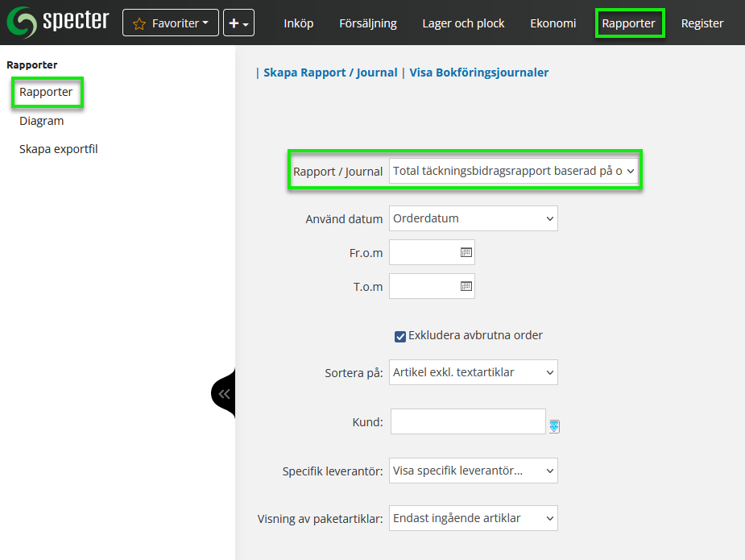Image resolution: width=745 pixels, height=560 pixels.
Task: Open the Använd datum dropdown
Action: [x=473, y=218]
